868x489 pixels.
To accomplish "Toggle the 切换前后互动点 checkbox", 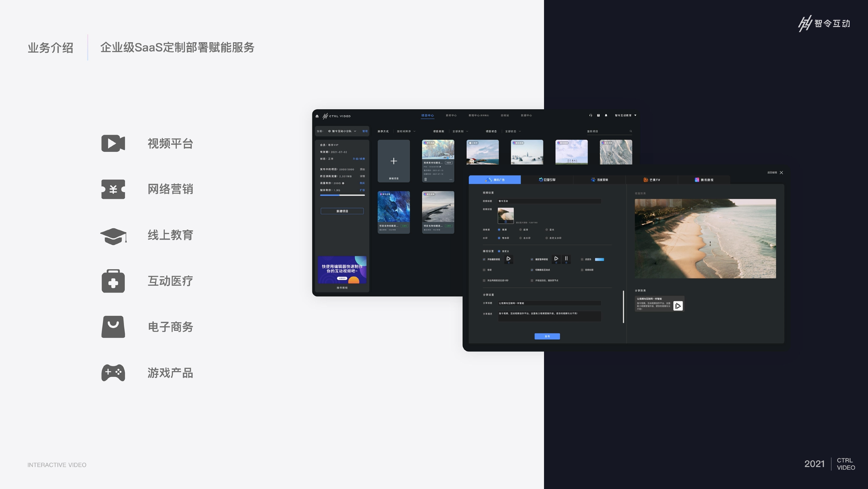I will click(x=532, y=270).
